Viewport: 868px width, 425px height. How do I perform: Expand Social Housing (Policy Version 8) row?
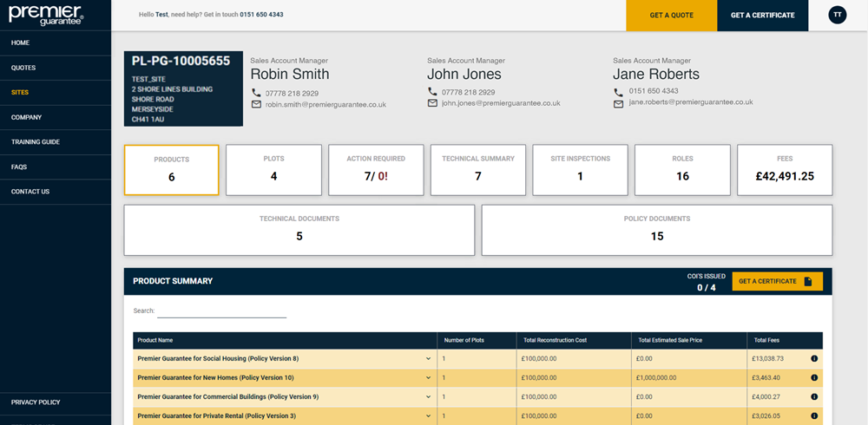pyautogui.click(x=428, y=358)
